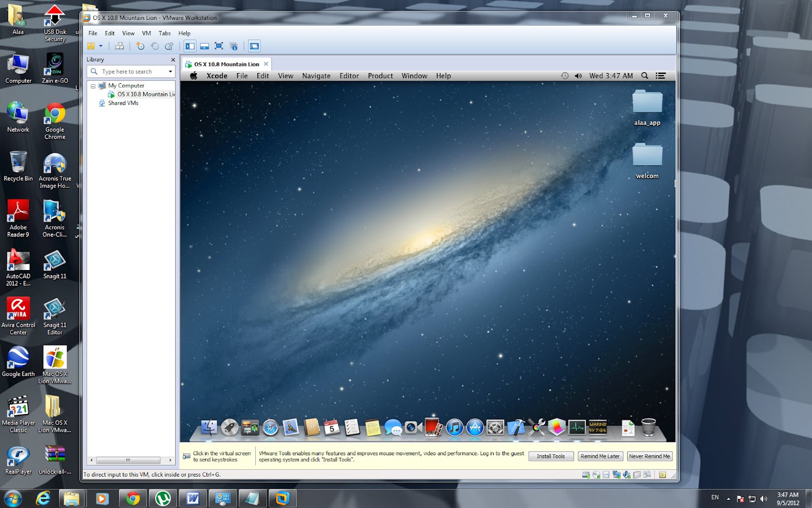The image size is (812, 508).
Task: Open Messages from the Mac dock
Action: point(393,427)
